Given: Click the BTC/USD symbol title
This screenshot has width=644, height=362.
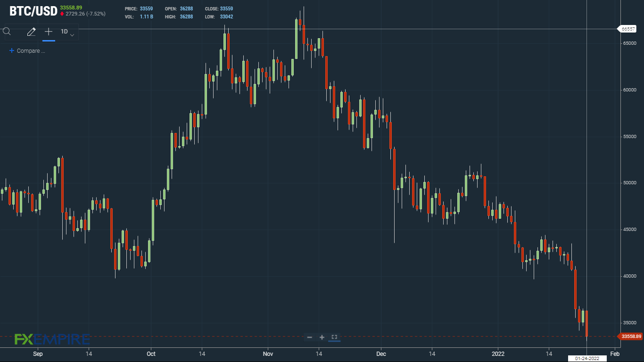Looking at the screenshot, I should 33,11.
